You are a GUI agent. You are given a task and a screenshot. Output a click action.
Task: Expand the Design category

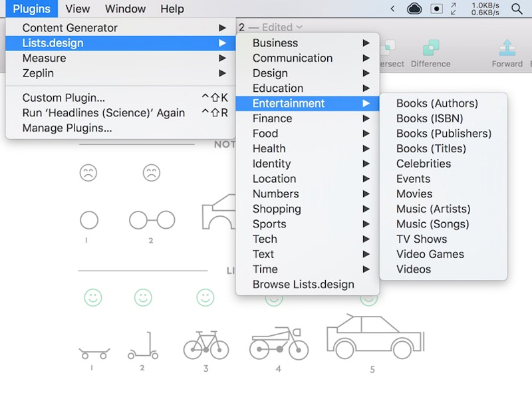pos(307,73)
